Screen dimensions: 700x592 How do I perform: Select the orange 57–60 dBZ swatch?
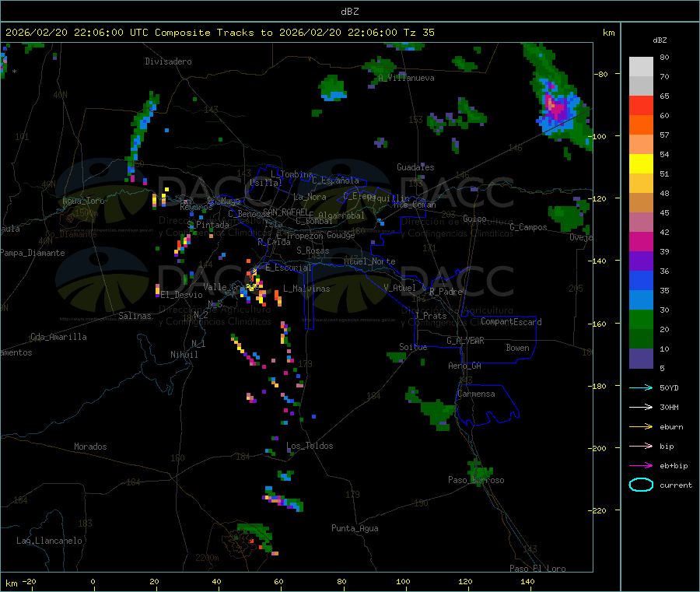point(641,125)
